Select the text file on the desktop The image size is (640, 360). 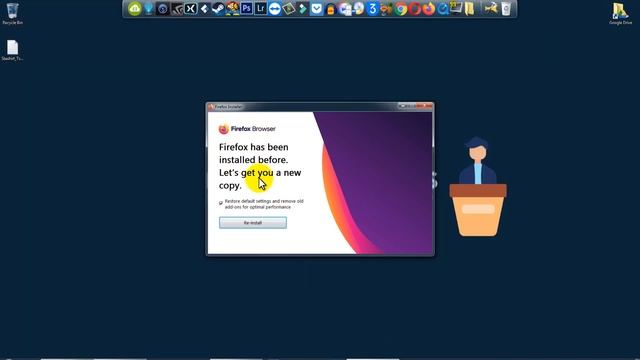click(x=12, y=50)
